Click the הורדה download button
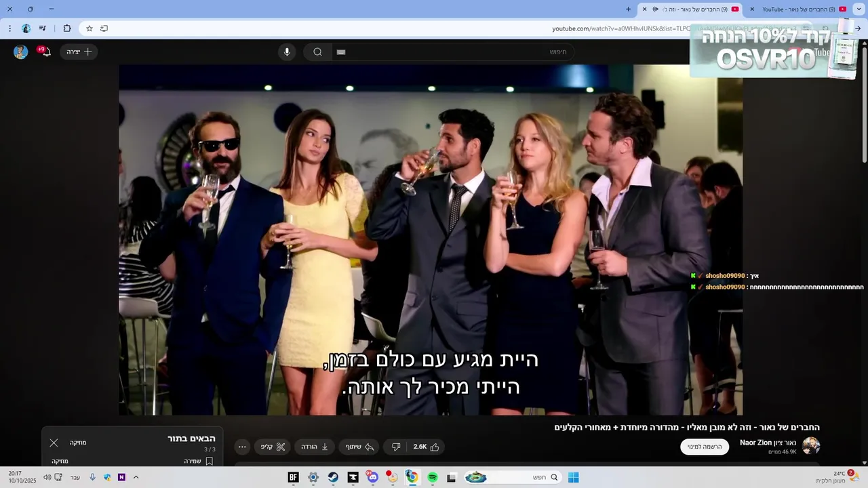 click(x=315, y=447)
